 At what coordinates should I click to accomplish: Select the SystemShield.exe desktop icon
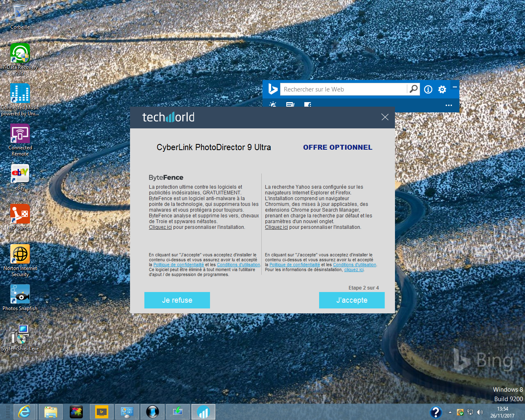tap(20, 338)
